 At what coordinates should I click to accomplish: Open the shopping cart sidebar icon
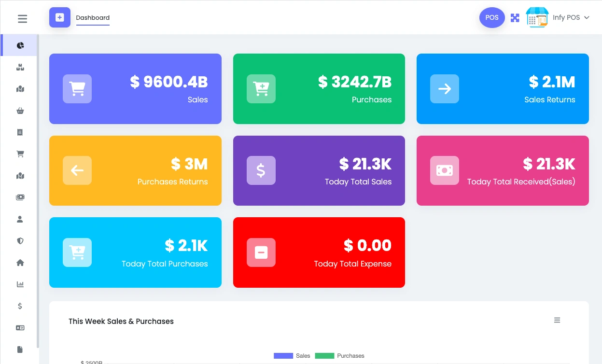point(20,154)
